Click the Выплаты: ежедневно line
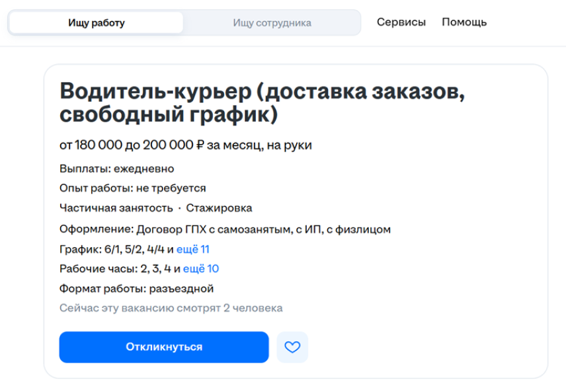This screenshot has width=566, height=392. point(116,169)
